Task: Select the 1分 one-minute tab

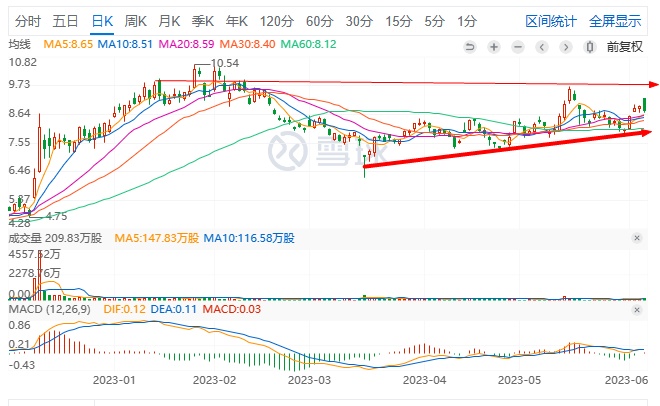Action: tap(466, 20)
